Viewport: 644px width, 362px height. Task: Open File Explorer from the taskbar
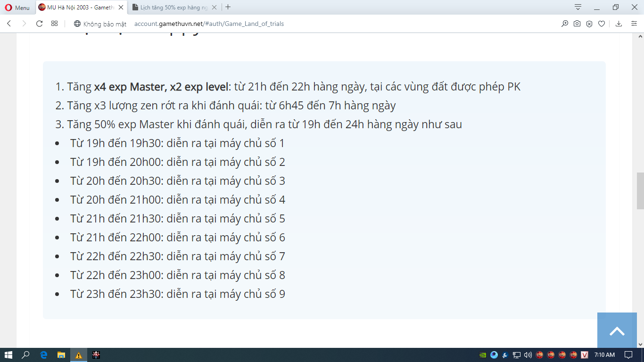[x=61, y=355]
